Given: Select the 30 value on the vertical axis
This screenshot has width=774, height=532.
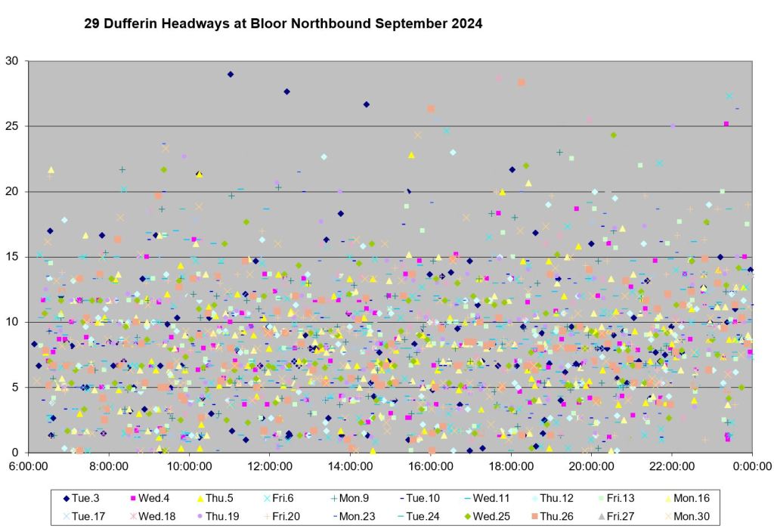Looking at the screenshot, I should tap(14, 61).
